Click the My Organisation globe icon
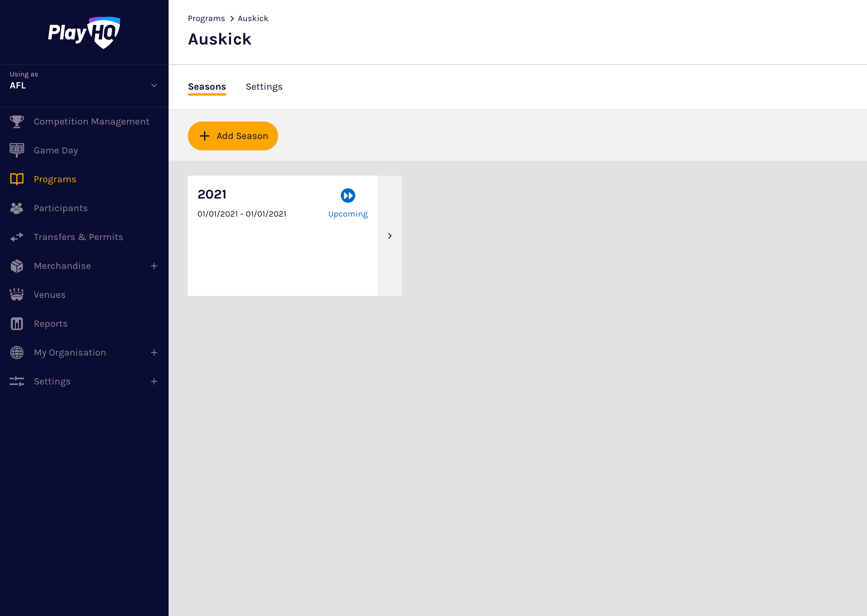867x616 pixels. [x=17, y=353]
